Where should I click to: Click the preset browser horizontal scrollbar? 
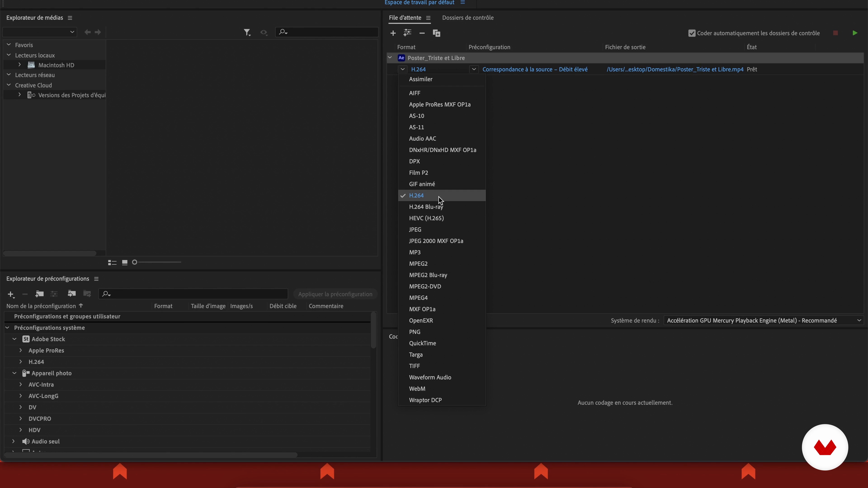(151, 455)
